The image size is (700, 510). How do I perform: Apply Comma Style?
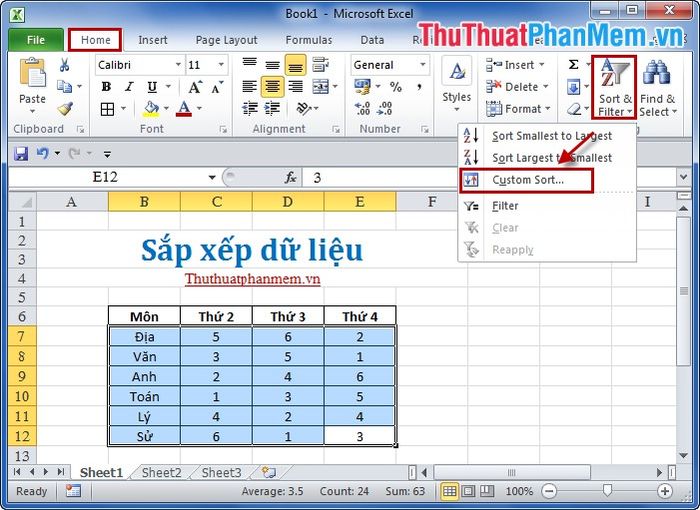(419, 87)
